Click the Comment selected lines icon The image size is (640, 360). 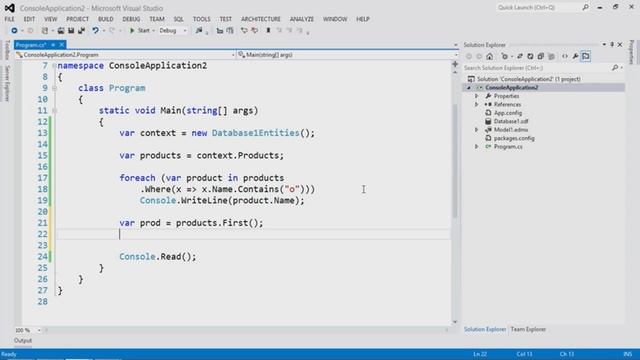(x=244, y=31)
